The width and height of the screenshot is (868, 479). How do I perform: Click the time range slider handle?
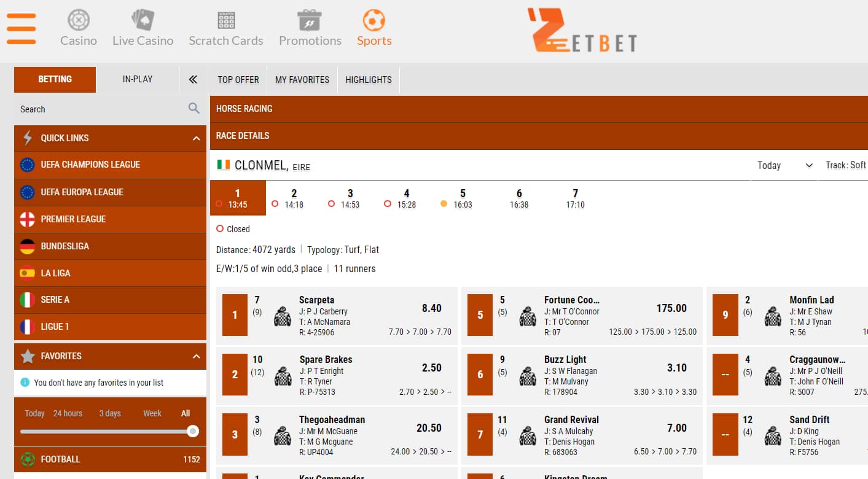tap(193, 431)
